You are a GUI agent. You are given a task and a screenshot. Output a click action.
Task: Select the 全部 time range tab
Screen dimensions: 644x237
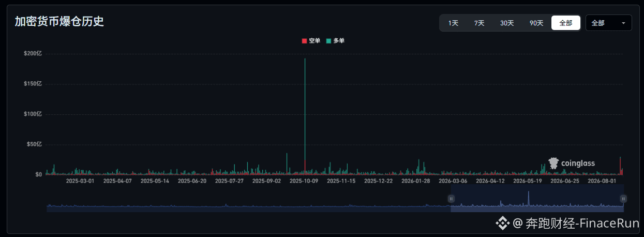566,23
